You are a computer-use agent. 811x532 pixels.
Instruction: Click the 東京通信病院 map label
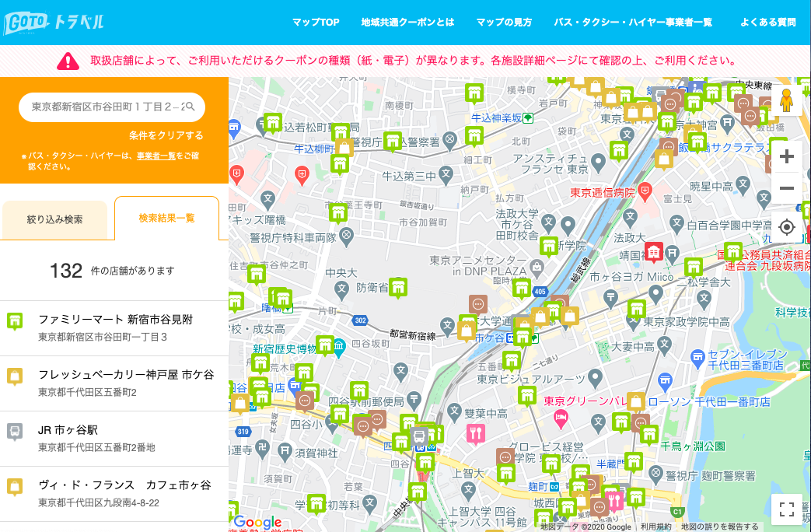click(x=603, y=193)
